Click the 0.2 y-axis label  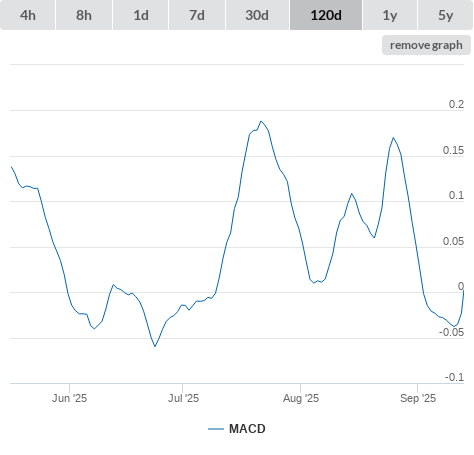coord(456,104)
